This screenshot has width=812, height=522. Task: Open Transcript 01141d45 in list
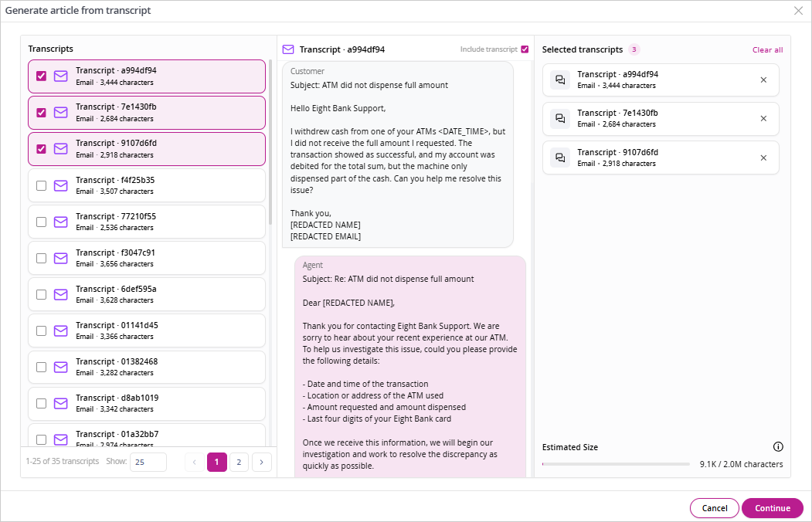[x=147, y=330]
